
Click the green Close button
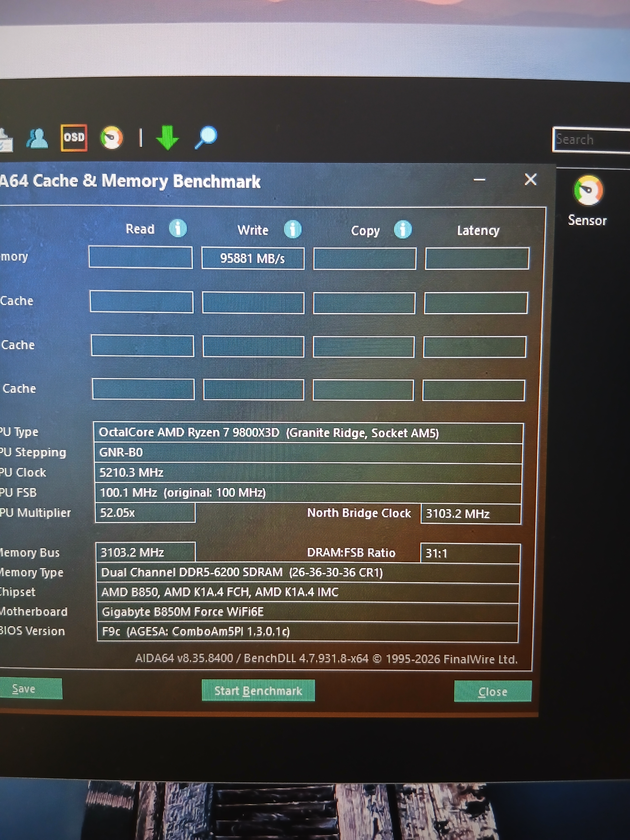click(493, 691)
